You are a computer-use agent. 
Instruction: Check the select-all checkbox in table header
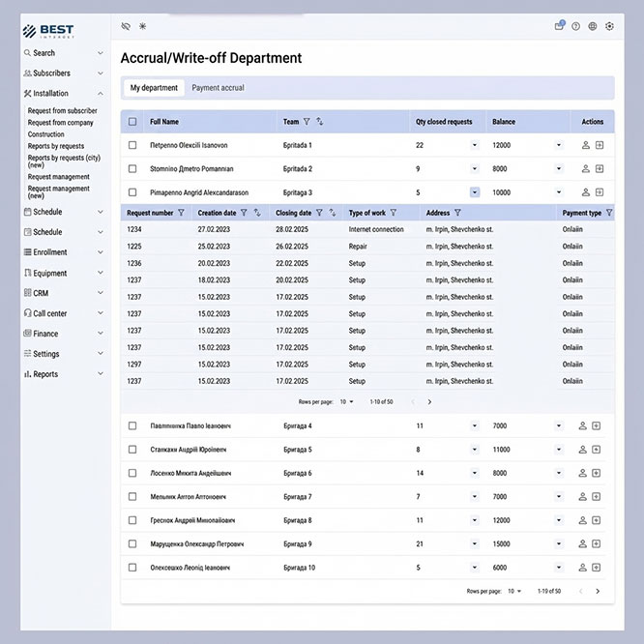132,122
